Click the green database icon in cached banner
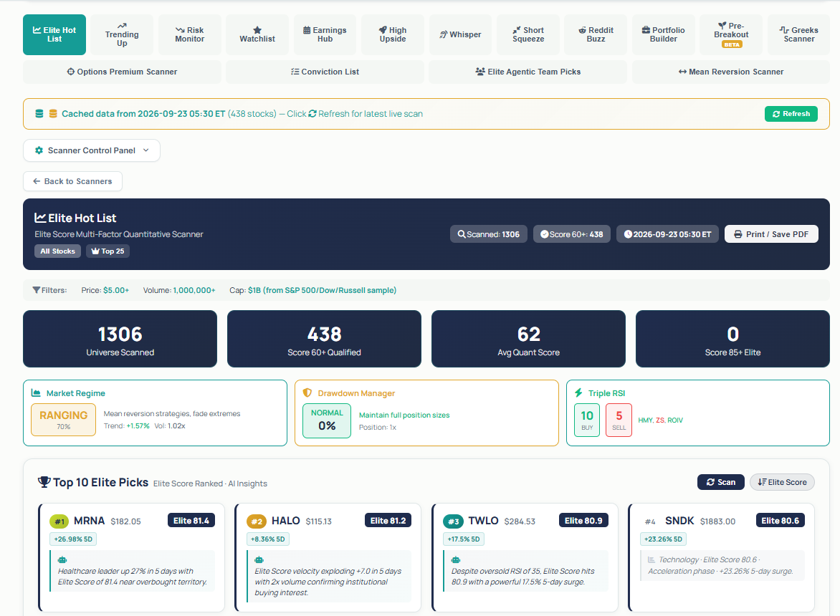This screenshot has height=616, width=840. (x=39, y=113)
